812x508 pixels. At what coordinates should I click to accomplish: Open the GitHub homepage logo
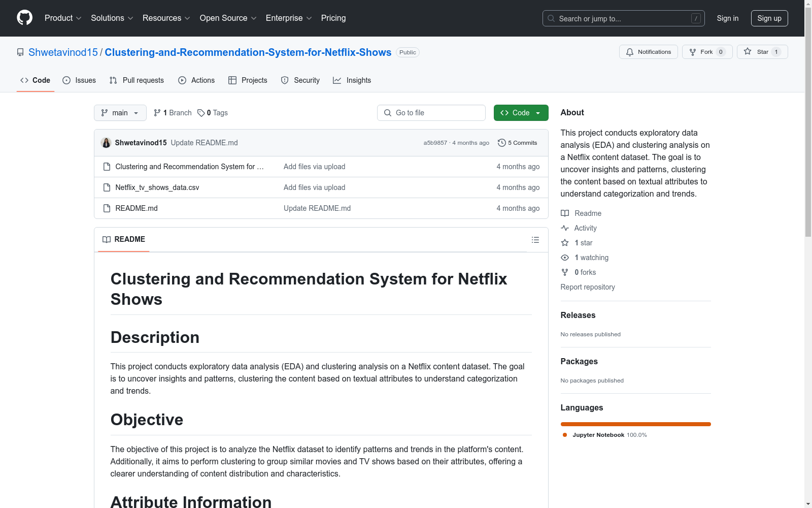point(24,18)
